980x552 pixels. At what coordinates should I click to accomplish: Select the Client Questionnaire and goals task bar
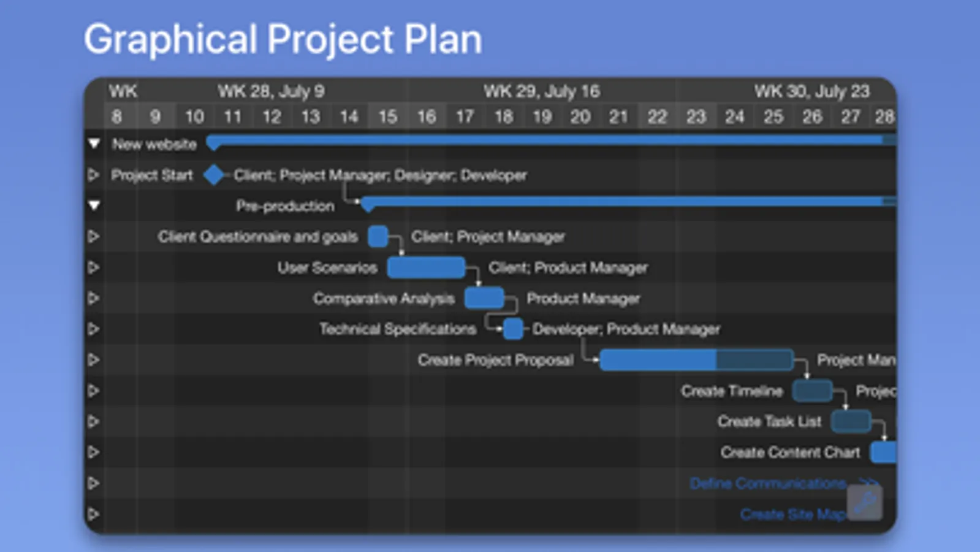click(378, 236)
